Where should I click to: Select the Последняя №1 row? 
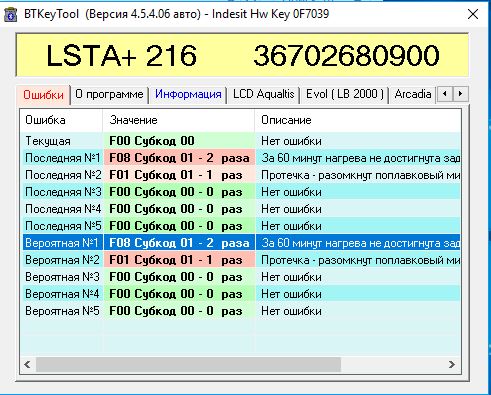point(240,158)
